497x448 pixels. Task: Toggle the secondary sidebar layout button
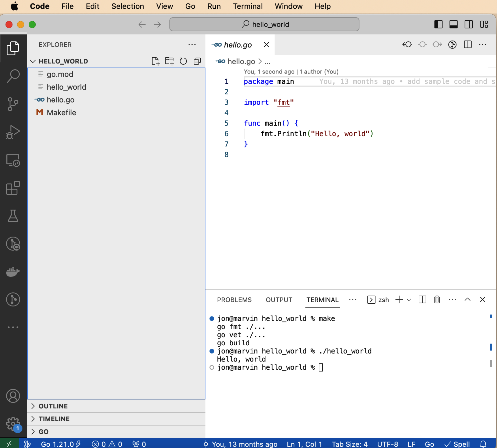click(x=469, y=24)
